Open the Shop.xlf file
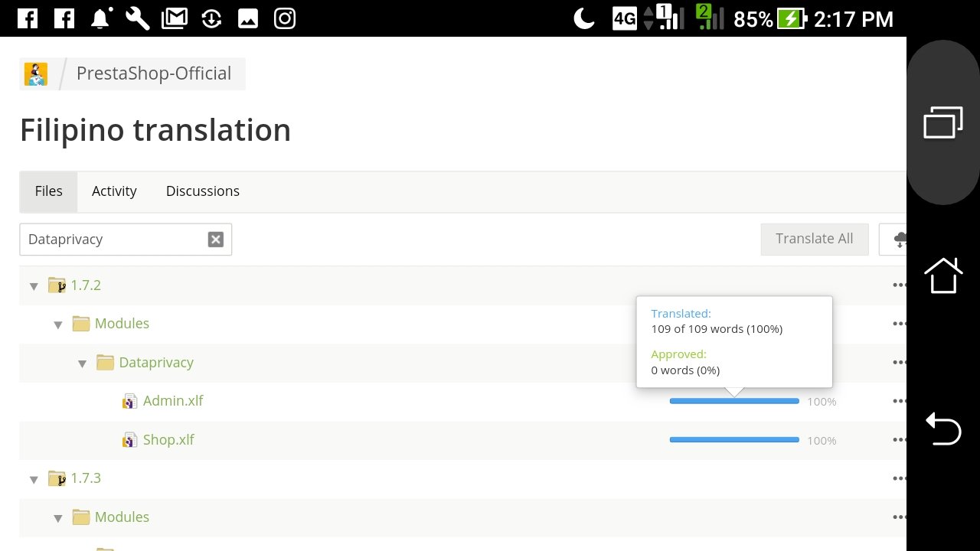980x551 pixels. pyautogui.click(x=168, y=440)
